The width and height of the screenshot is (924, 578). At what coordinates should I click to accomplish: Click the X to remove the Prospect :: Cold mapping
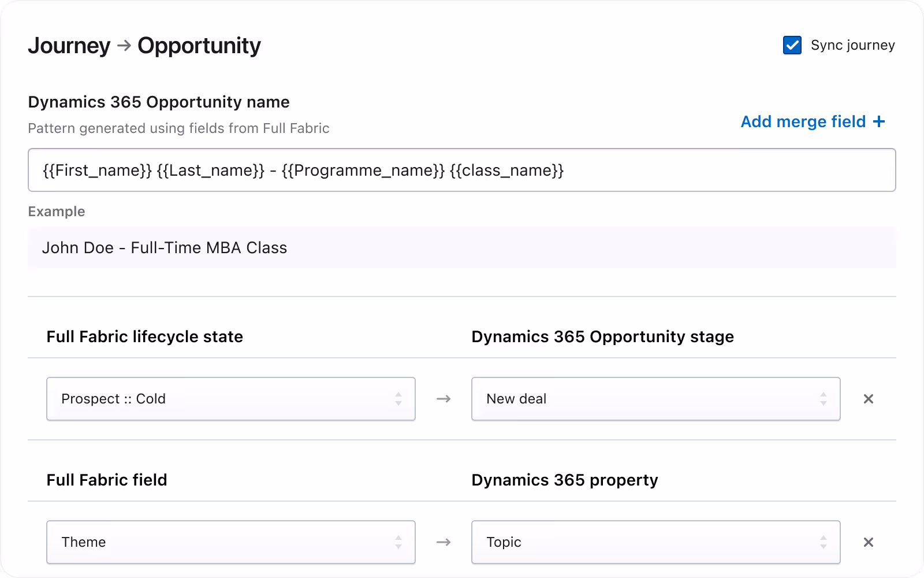coord(869,399)
